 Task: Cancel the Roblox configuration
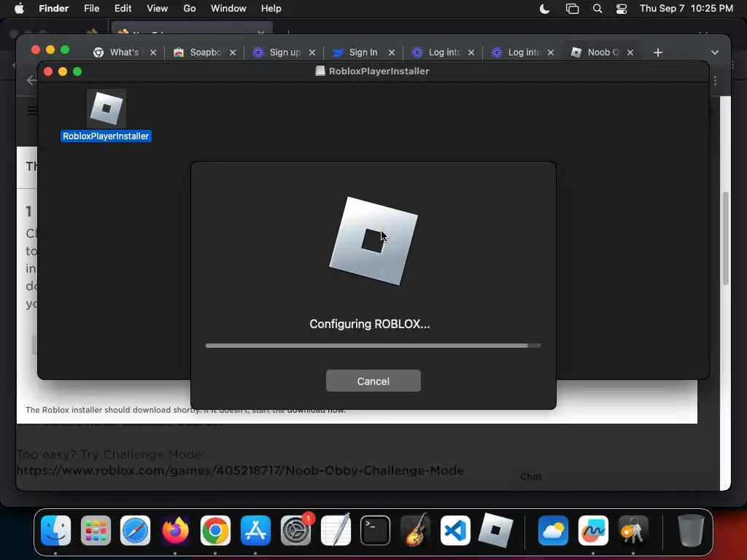(373, 381)
